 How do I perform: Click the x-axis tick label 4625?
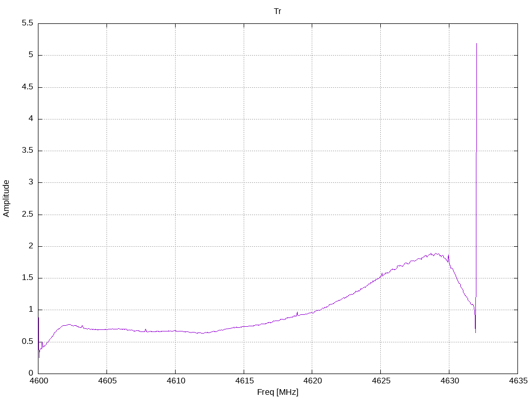381,381
